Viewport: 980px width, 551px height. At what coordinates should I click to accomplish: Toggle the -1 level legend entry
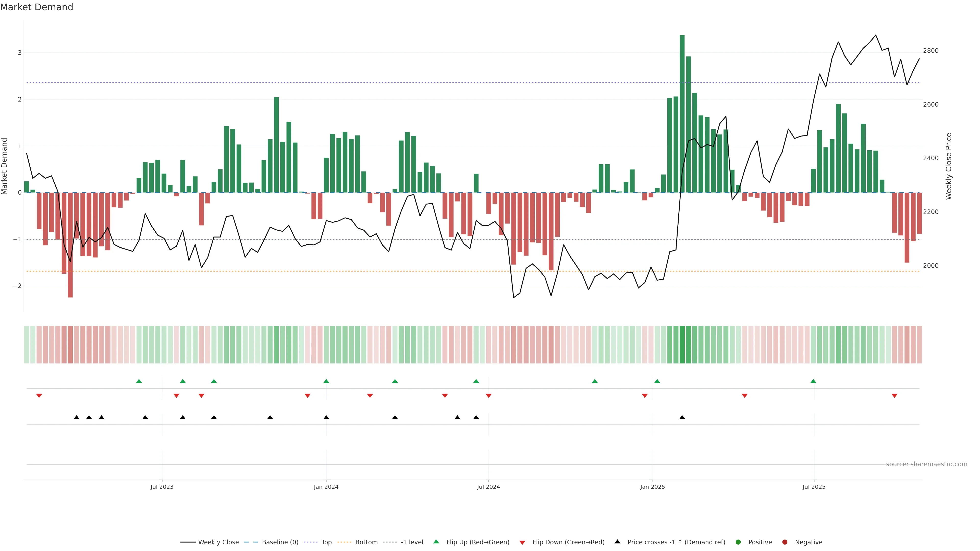[412, 542]
